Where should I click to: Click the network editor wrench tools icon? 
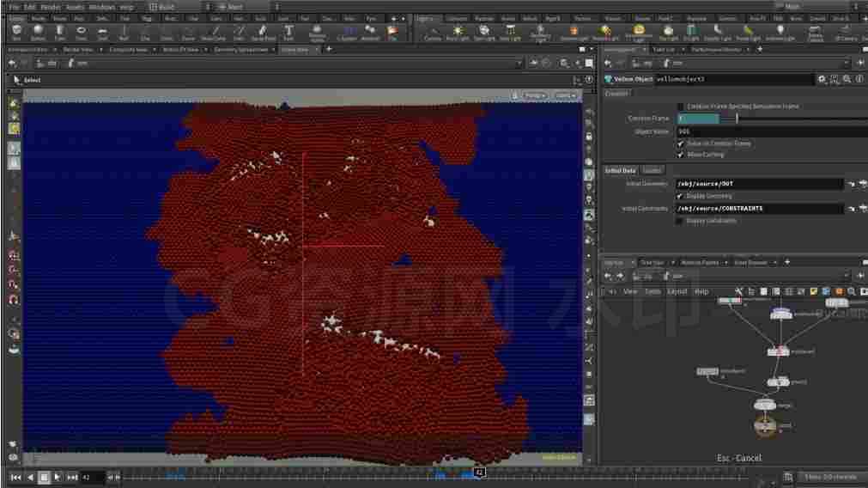point(738,291)
